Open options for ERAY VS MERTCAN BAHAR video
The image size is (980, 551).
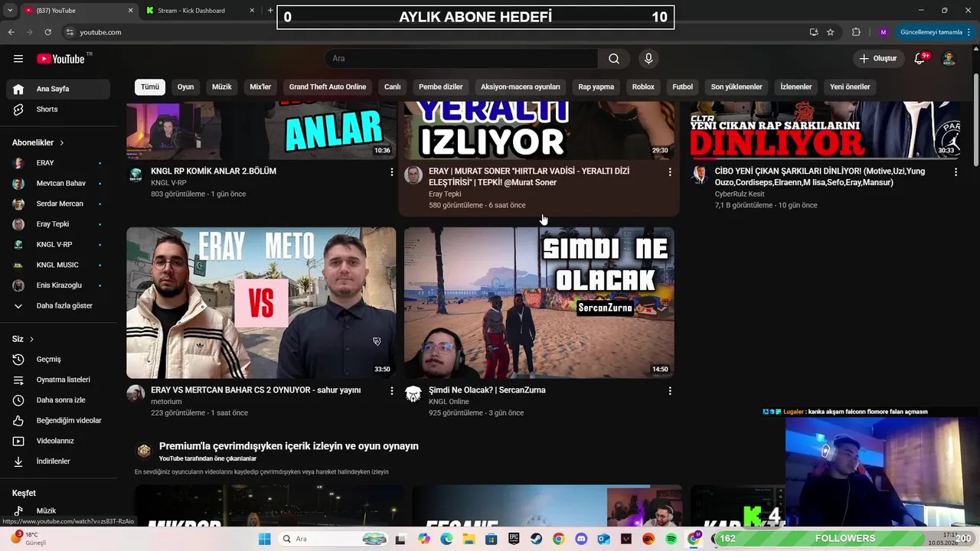[x=391, y=391]
